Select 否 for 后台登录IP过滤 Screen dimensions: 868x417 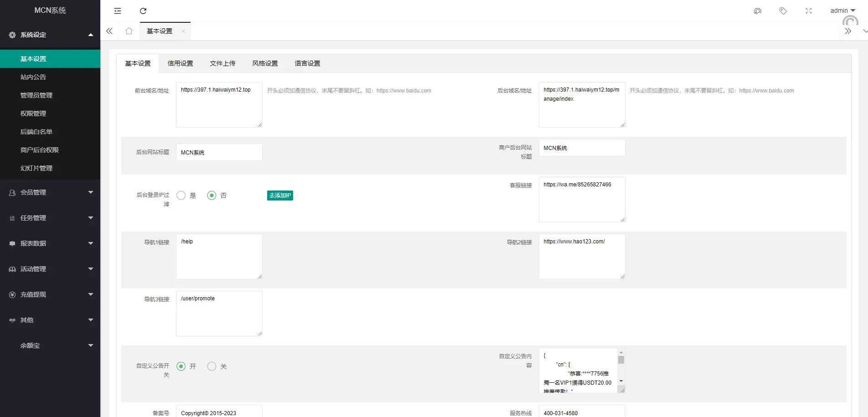(212, 196)
